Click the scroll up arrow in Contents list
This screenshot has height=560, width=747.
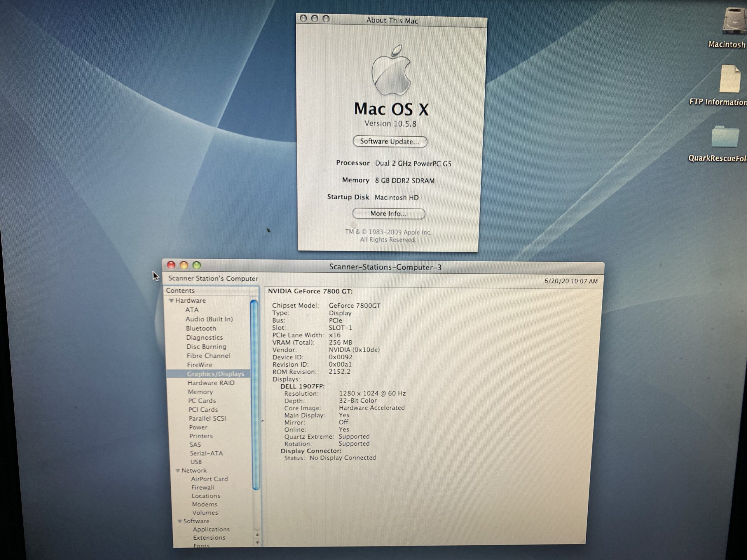click(257, 535)
